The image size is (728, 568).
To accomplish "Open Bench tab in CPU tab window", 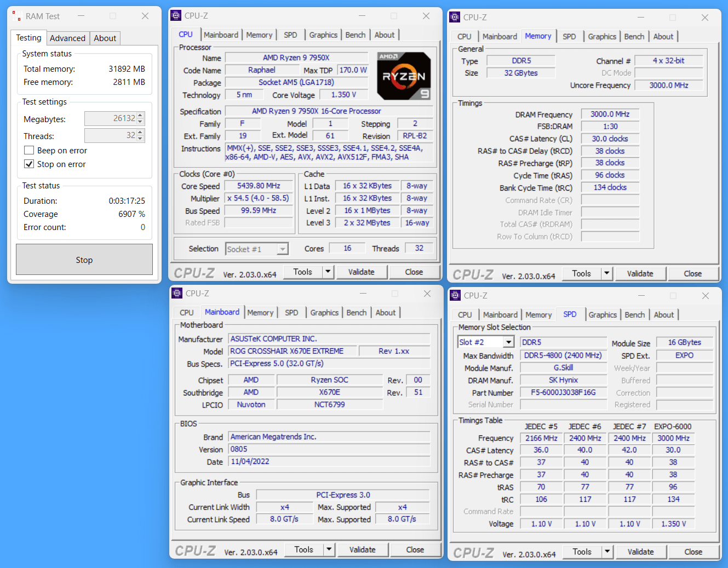I will (x=356, y=35).
